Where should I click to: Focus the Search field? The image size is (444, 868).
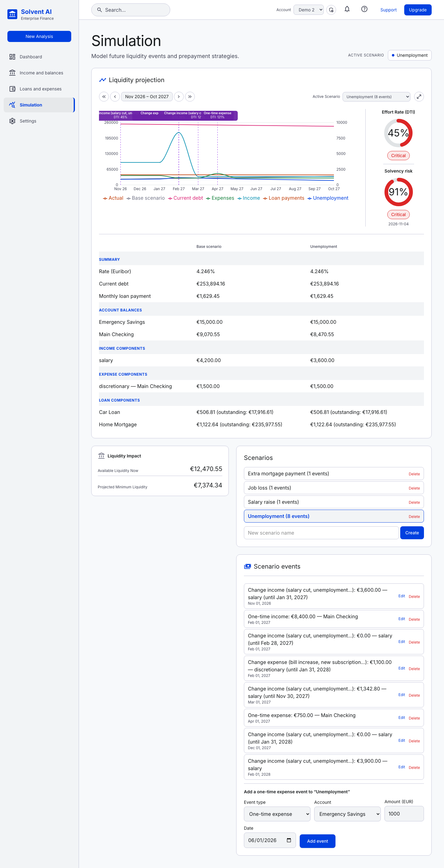pos(131,10)
